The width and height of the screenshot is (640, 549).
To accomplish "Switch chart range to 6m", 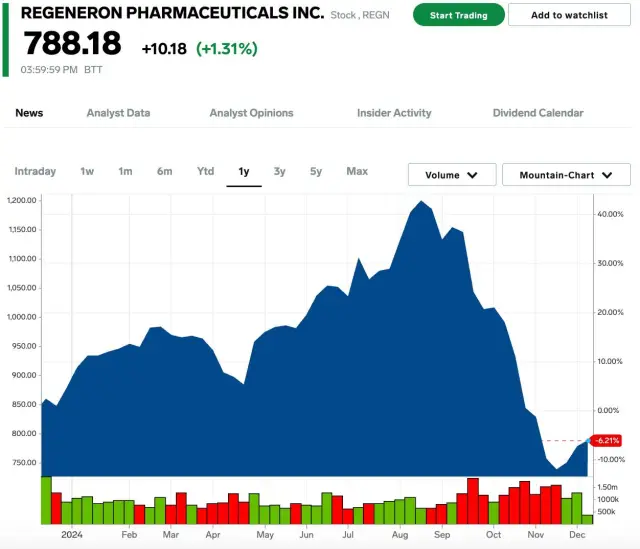I will pos(164,171).
